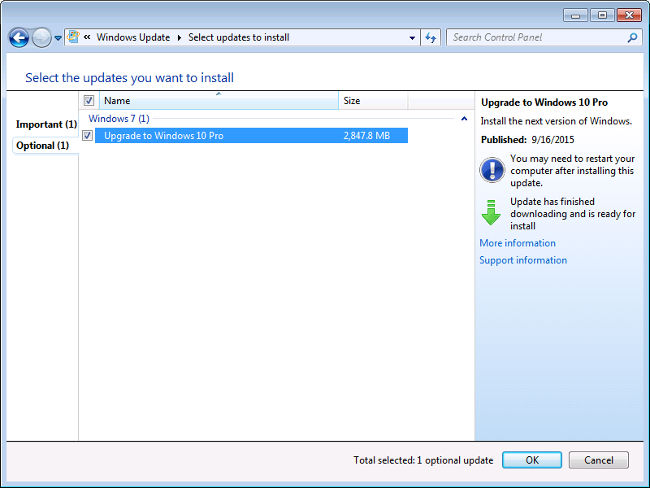Click the magnifier search icon

(x=632, y=37)
